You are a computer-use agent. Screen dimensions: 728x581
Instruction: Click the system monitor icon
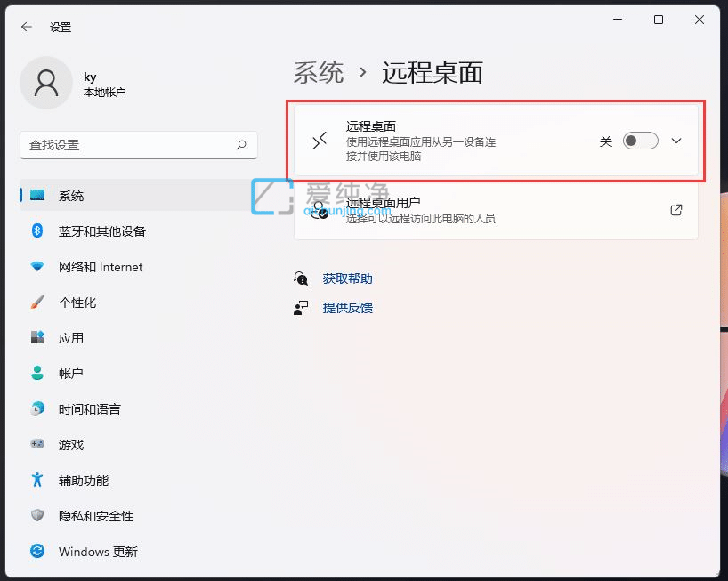pos(37,195)
